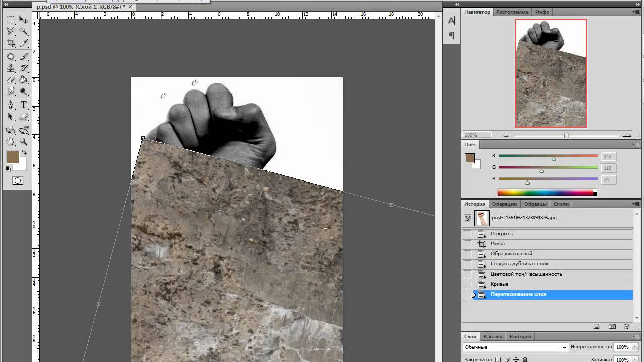Select the Hand tool
The image size is (644, 362).
point(11,142)
